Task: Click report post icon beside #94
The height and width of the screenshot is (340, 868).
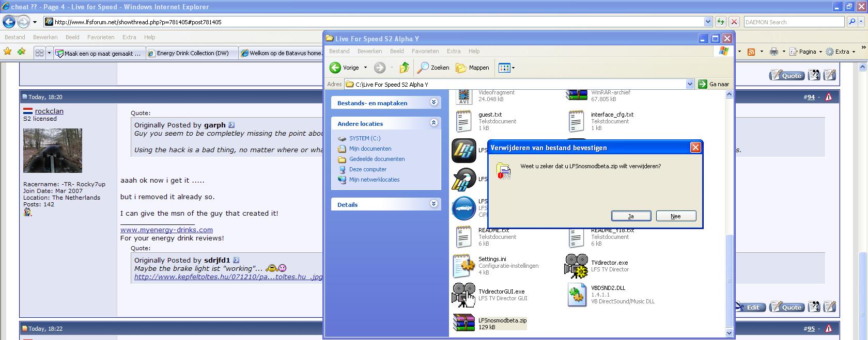Action: [829, 97]
